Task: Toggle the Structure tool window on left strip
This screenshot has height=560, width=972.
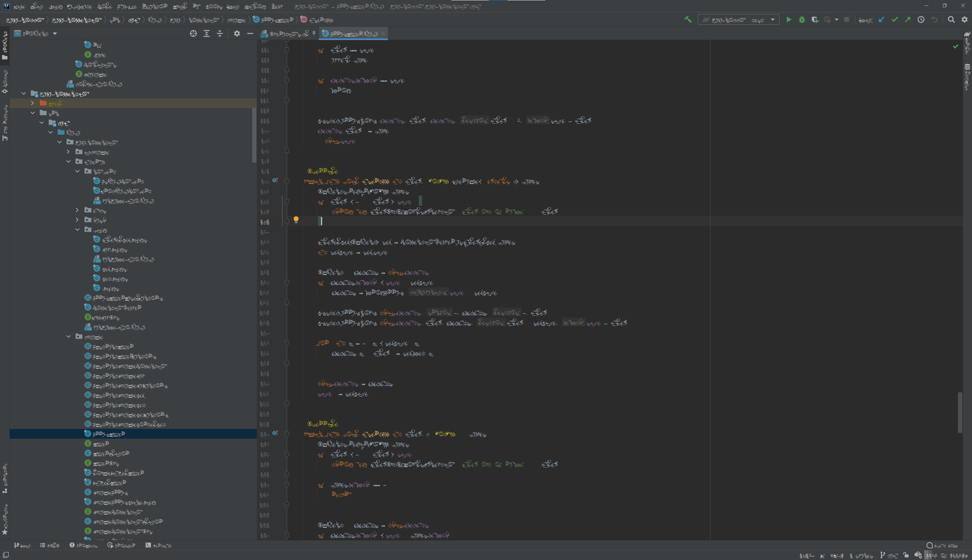Action: click(5, 478)
